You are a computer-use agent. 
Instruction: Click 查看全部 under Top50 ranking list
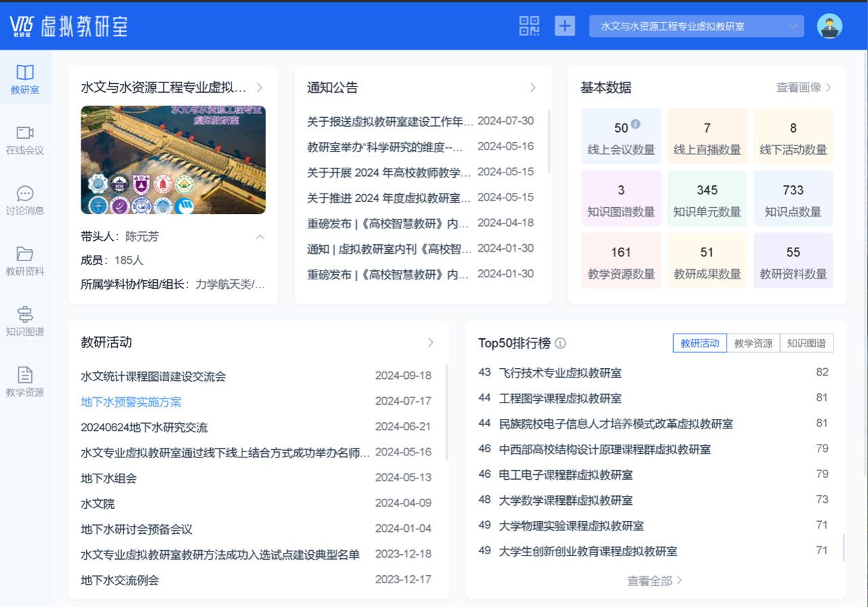tap(654, 581)
